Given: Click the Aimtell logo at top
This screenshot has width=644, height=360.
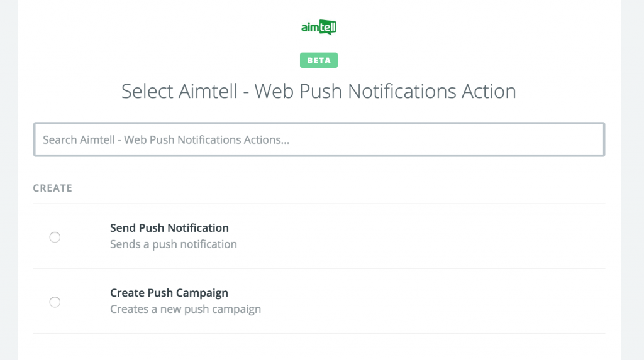Looking at the screenshot, I should 319,27.
